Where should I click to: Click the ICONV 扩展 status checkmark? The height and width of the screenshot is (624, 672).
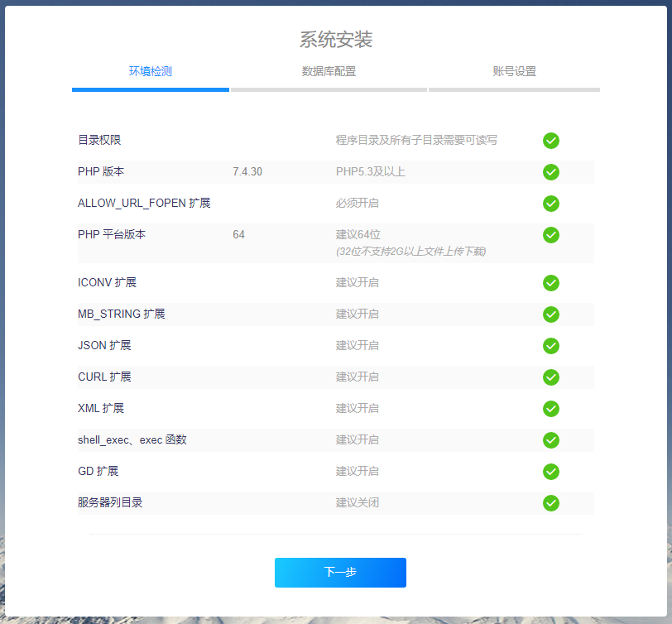click(551, 283)
